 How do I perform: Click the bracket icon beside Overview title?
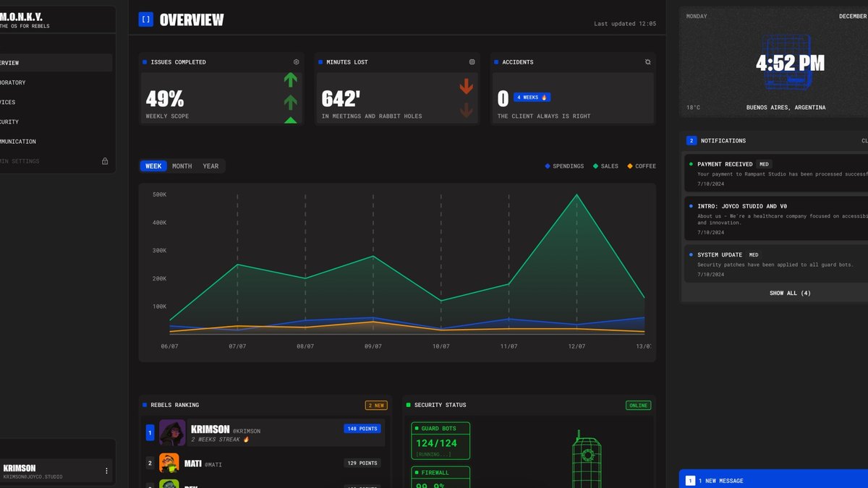pos(146,20)
